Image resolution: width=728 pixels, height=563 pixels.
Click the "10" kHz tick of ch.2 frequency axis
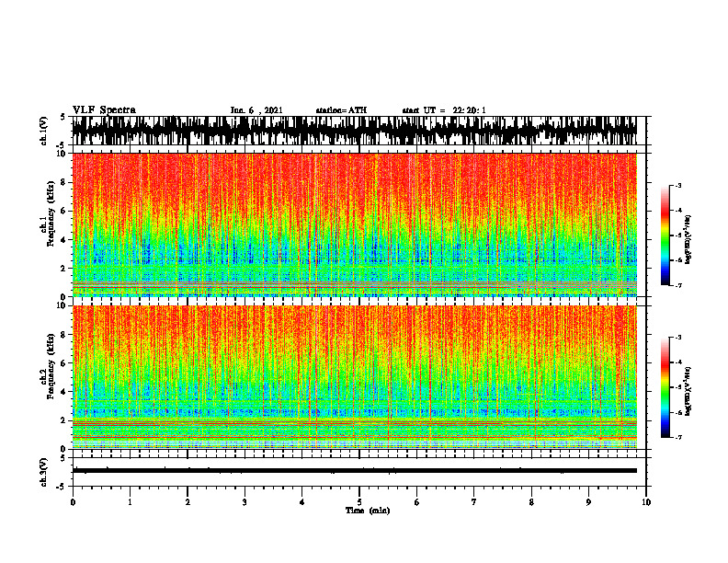coord(63,305)
